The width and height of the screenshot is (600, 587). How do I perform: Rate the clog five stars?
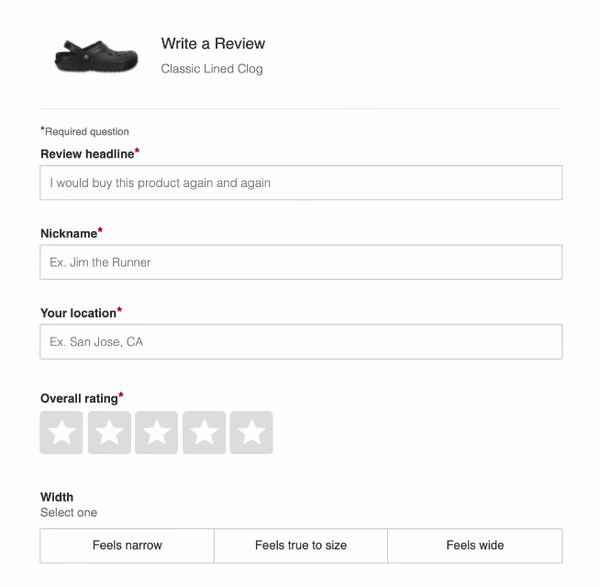point(251,433)
